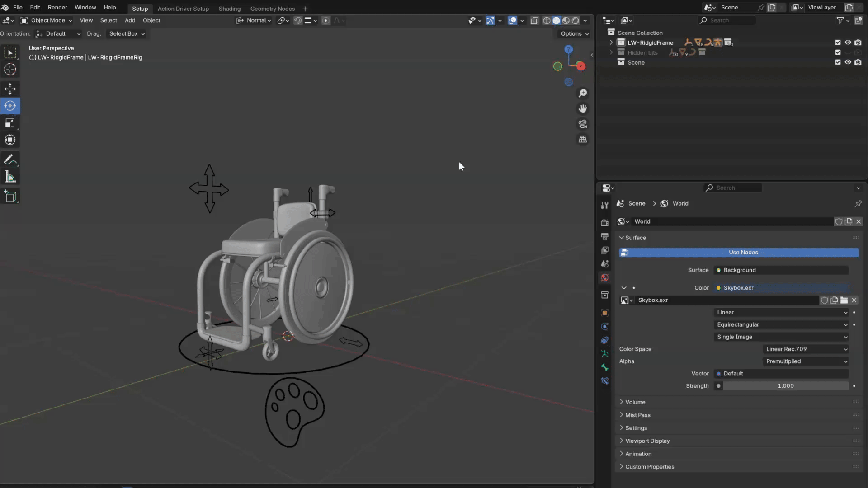Adjust the Strength slider value
Image resolution: width=868 pixels, height=488 pixels.
pyautogui.click(x=785, y=386)
